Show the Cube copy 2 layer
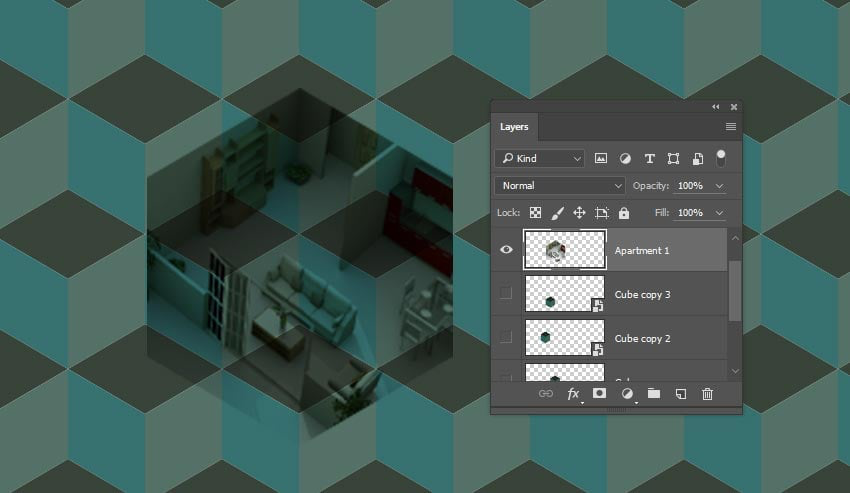 (x=506, y=337)
